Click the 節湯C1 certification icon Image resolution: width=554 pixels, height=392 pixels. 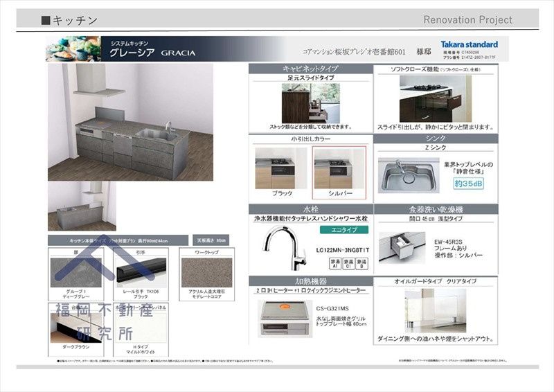coord(348,264)
